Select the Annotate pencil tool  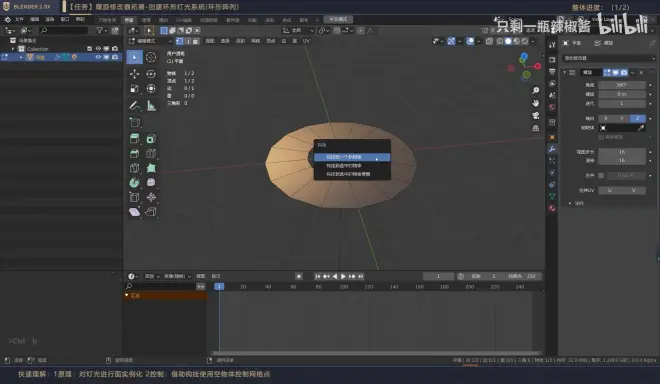coord(134,106)
